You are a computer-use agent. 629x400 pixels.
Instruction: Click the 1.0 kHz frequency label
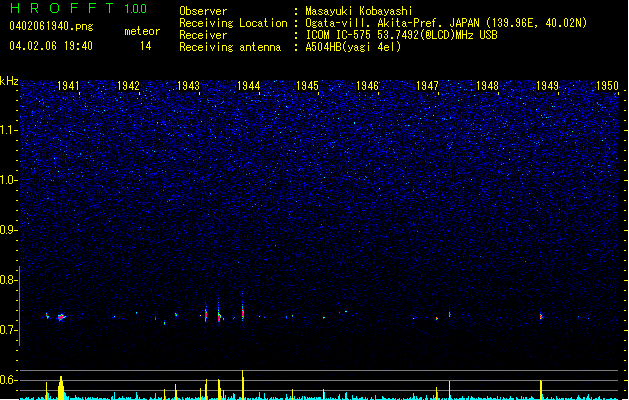[9, 180]
